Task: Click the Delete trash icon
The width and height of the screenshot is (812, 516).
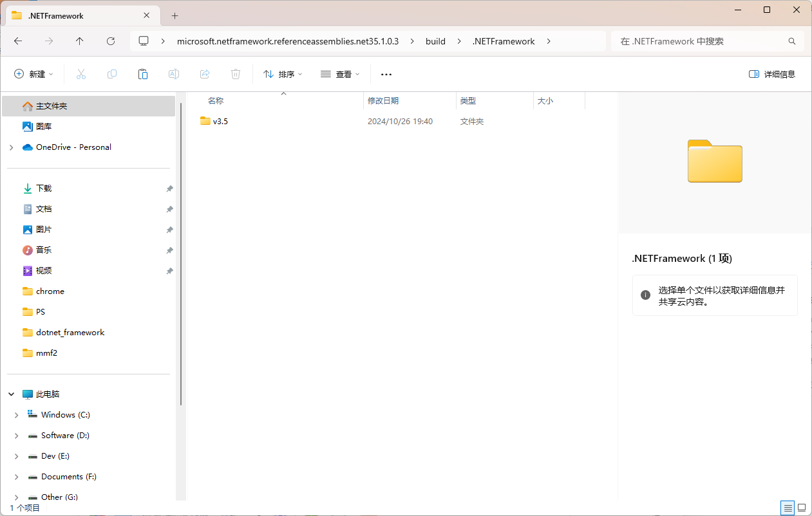Action: click(236, 74)
